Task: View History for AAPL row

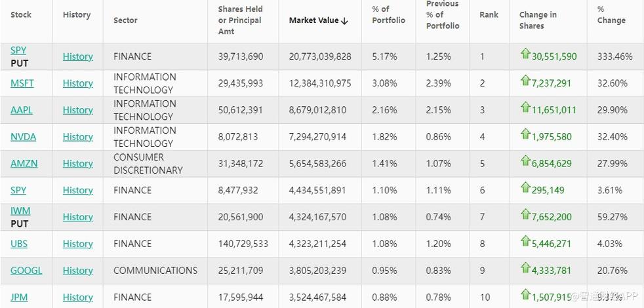Action: [77, 110]
